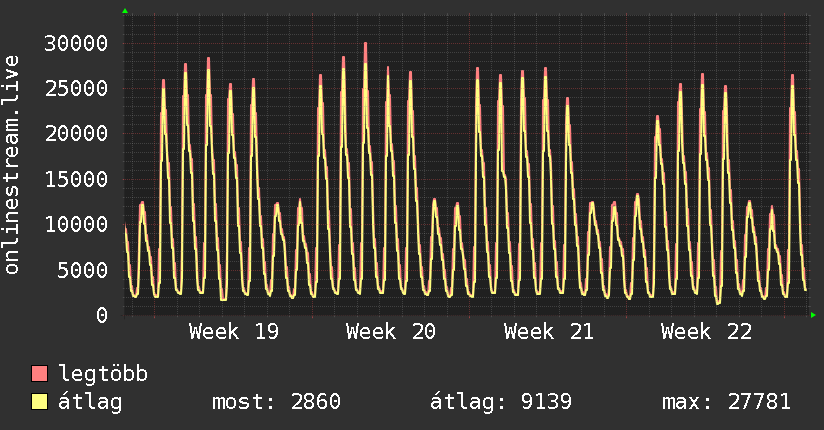
Task: Click the 25000 y-axis value
Action: point(76,88)
